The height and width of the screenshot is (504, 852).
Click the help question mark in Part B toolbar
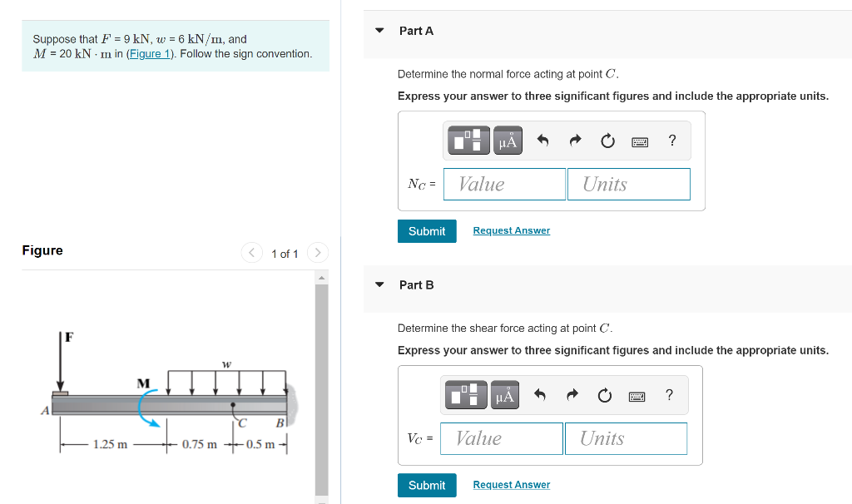[669, 394]
